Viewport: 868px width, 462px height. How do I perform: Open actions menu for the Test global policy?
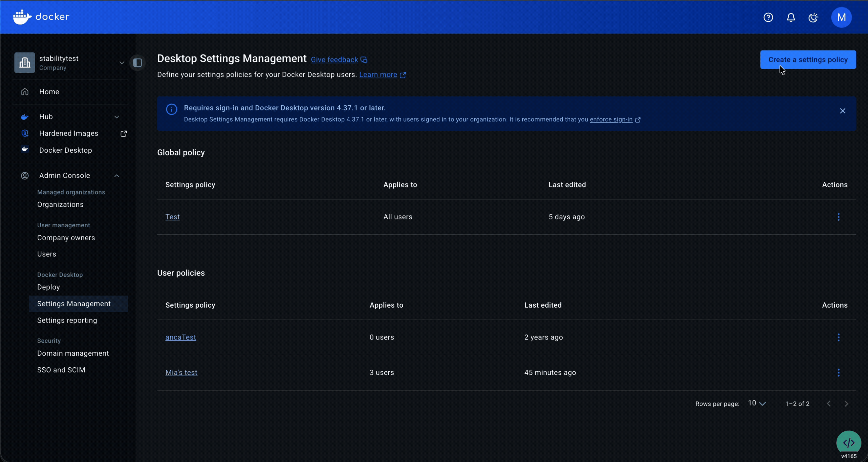(838, 217)
